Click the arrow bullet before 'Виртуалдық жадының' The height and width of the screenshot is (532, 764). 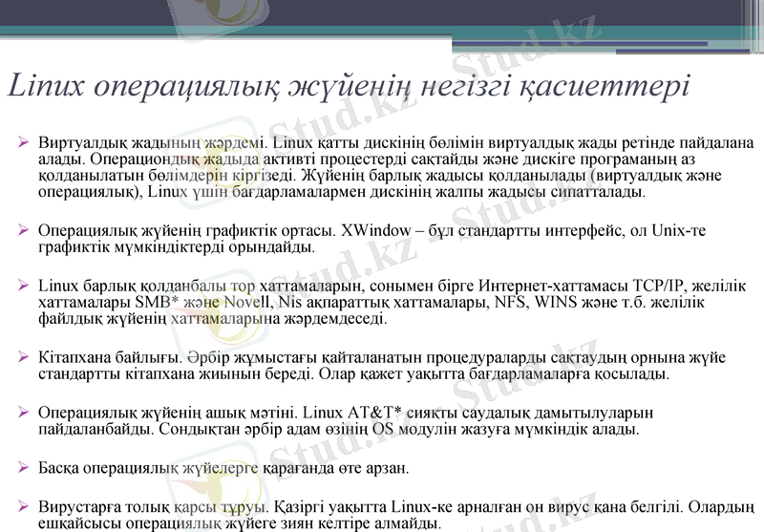pyautogui.click(x=23, y=142)
